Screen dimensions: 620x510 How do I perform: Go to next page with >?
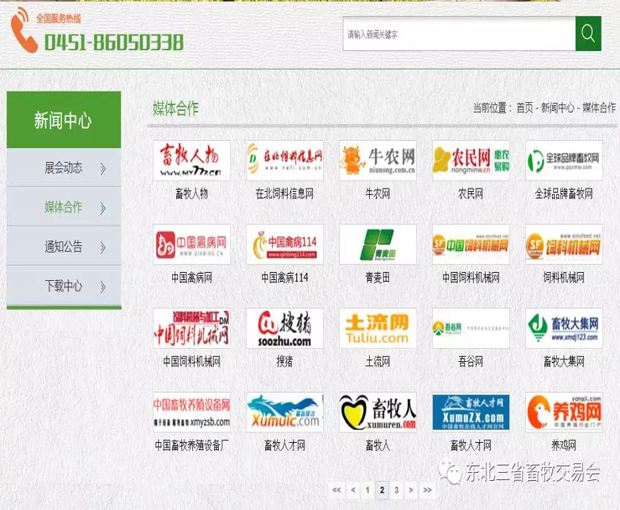[x=411, y=490]
